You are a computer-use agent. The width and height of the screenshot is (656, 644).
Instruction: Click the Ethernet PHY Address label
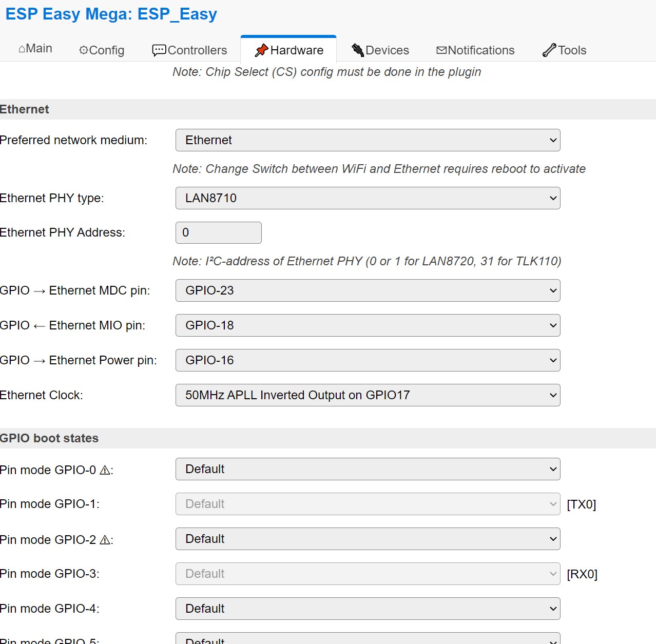tap(63, 232)
